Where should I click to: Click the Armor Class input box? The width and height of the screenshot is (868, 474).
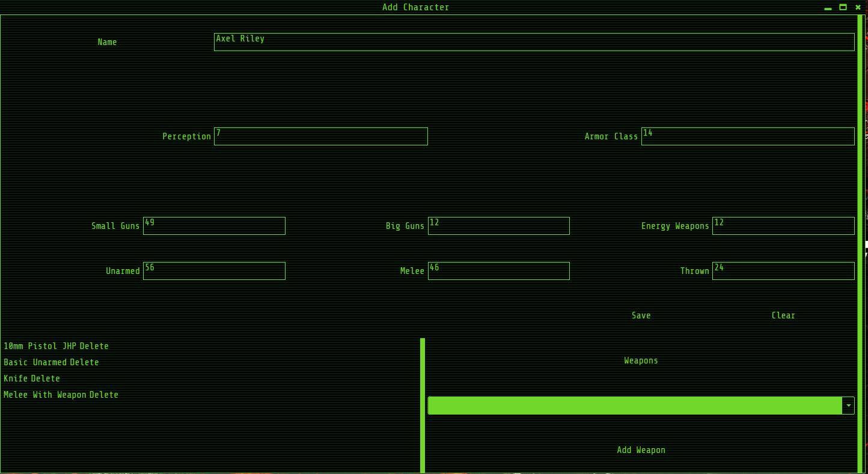coord(747,136)
